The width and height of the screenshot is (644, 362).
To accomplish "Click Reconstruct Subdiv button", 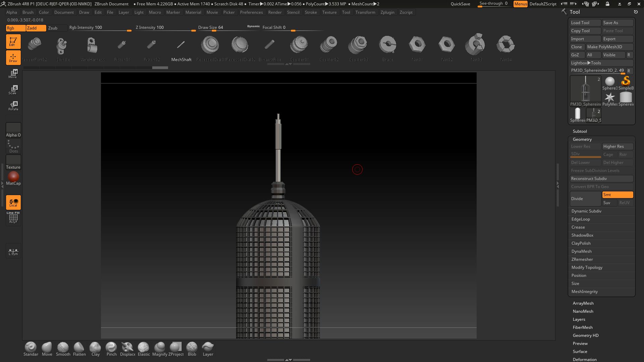I will click(601, 179).
